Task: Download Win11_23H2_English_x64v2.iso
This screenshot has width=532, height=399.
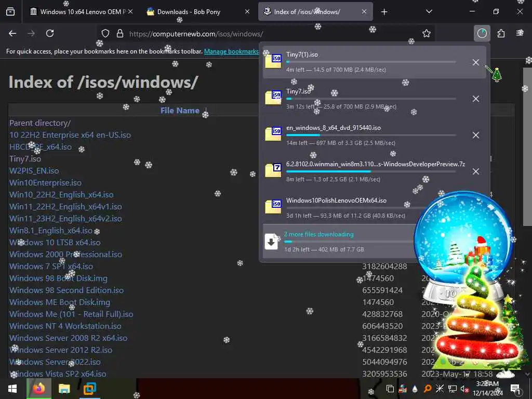Action: [x=65, y=219]
